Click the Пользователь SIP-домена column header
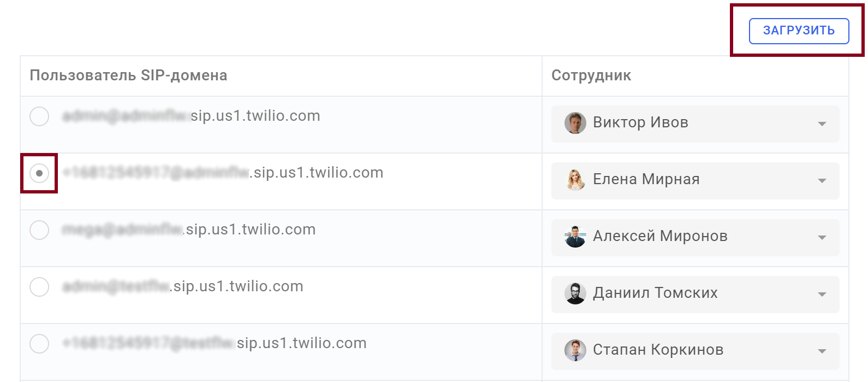The height and width of the screenshot is (382, 868). click(x=129, y=75)
